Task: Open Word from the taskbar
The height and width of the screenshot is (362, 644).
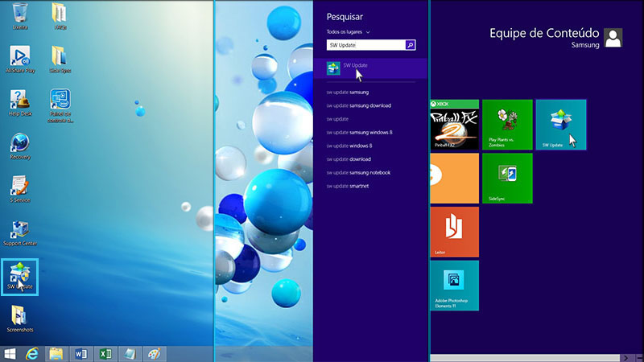Action: coord(81,354)
